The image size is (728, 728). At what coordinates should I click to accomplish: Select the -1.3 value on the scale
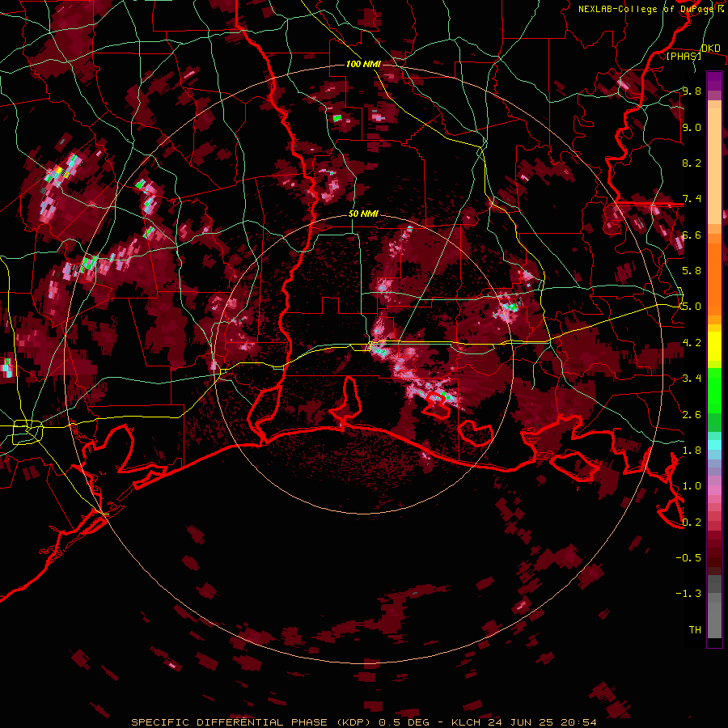688,594
